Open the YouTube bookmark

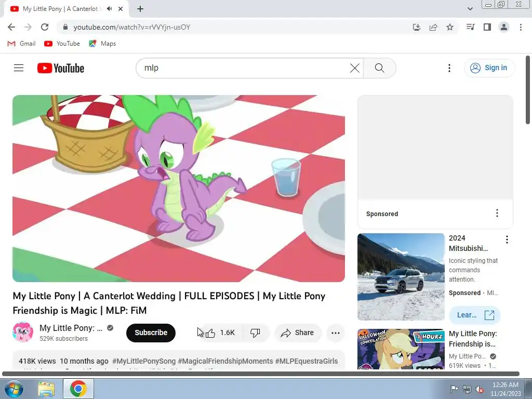tap(62, 44)
